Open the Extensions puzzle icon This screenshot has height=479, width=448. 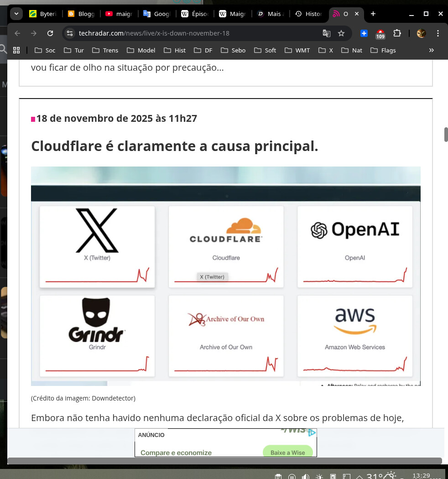coord(397,33)
